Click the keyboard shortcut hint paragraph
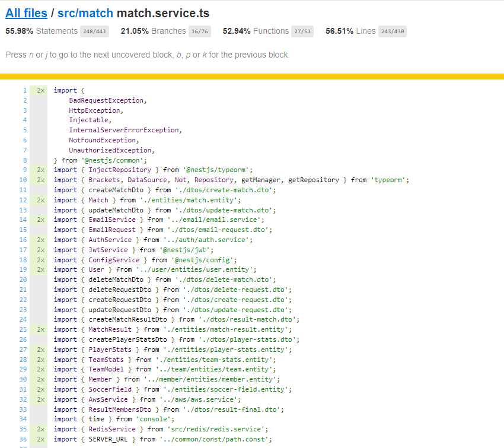The width and height of the screenshot is (504, 448). click(x=148, y=54)
